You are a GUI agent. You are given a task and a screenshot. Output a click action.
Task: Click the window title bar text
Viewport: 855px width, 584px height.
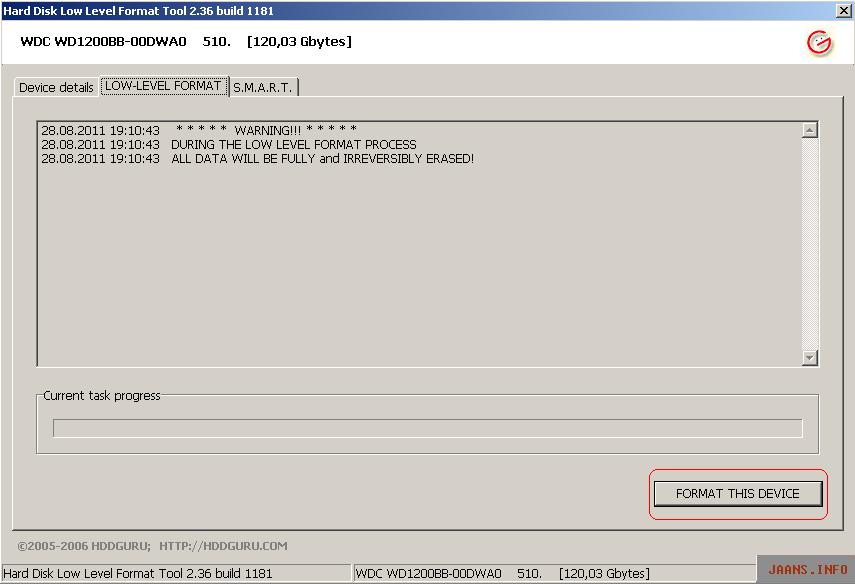click(138, 10)
